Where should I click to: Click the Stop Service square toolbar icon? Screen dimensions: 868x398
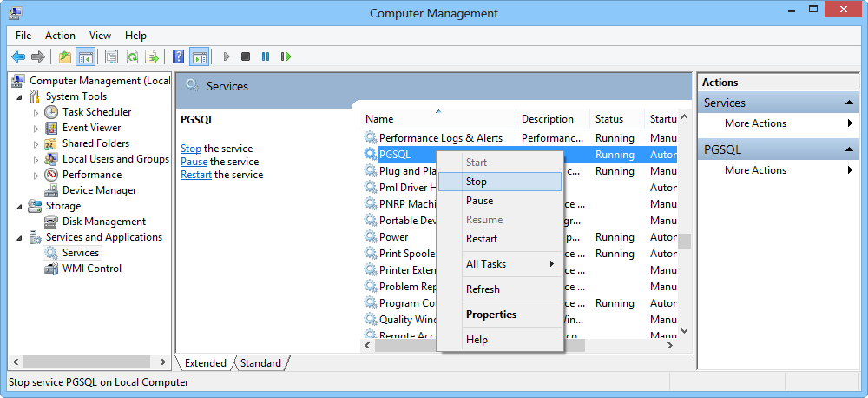tap(246, 57)
